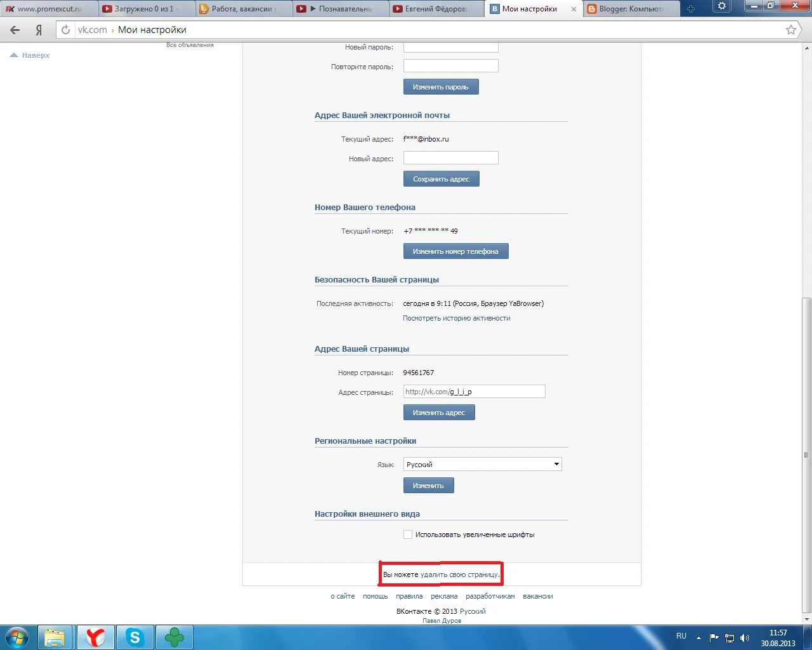Open the Yandex "Я" home button
The image size is (812, 650).
click(x=39, y=30)
